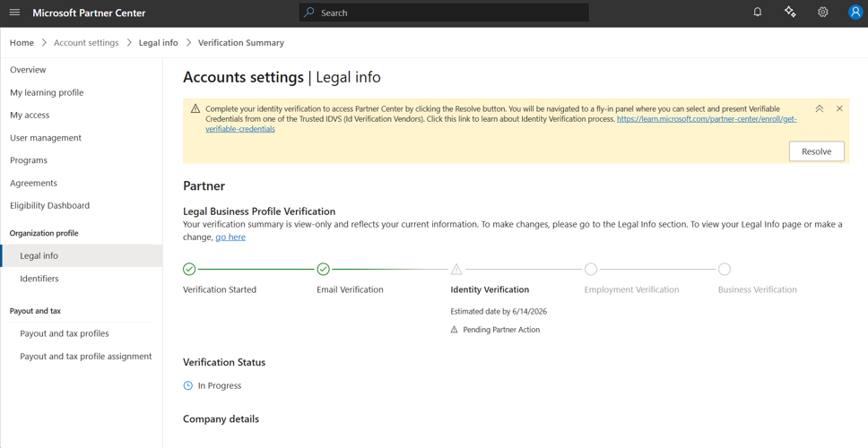The height and width of the screenshot is (448, 868).
Task: Click 'Verification Status' heading
Action: point(224,362)
